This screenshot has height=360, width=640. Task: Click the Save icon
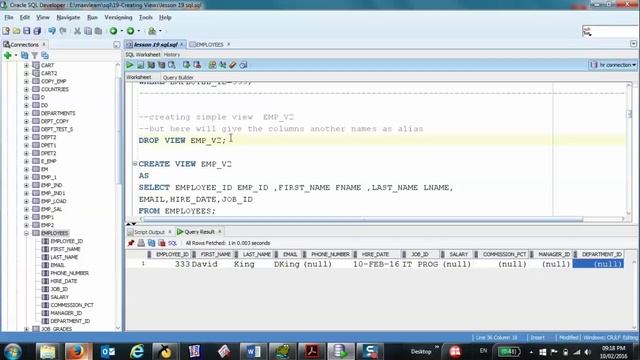pos(27,31)
